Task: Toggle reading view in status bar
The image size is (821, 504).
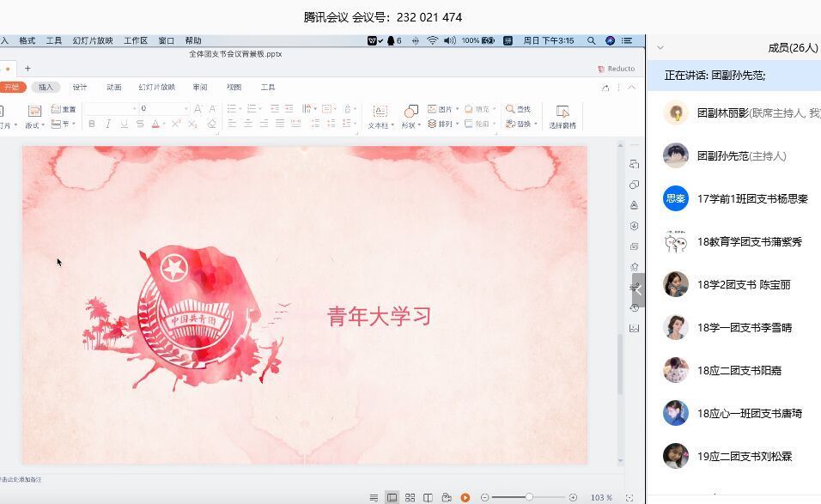Action: coord(428,497)
